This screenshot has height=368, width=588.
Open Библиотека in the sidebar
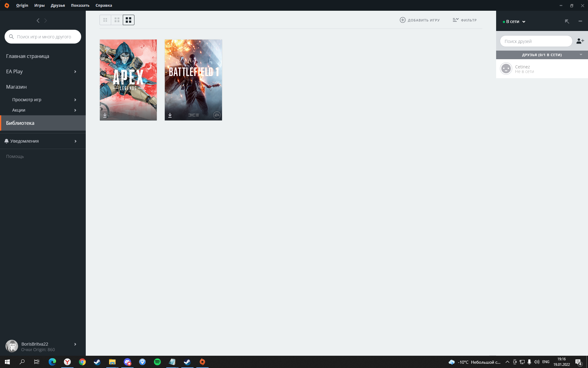click(x=21, y=123)
